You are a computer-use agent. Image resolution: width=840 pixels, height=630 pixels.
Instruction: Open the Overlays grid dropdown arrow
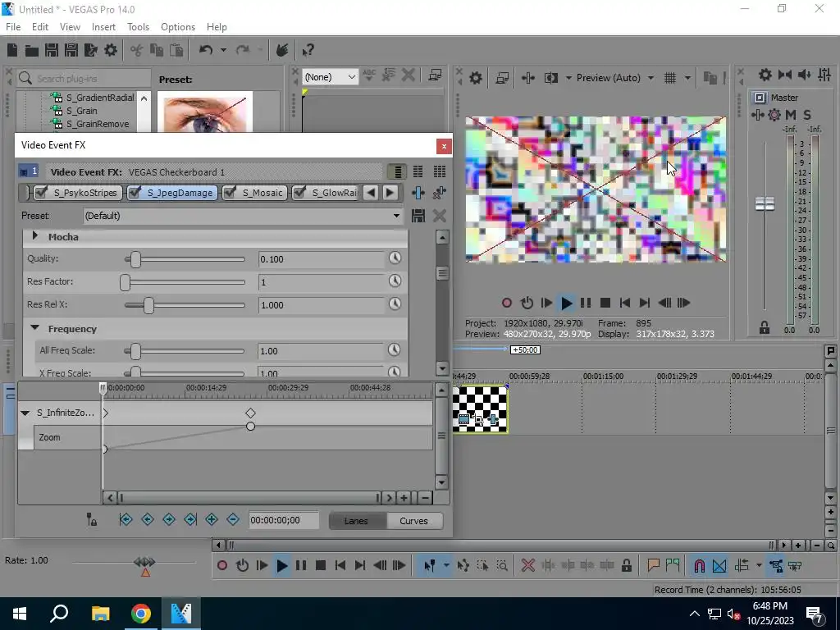[687, 78]
